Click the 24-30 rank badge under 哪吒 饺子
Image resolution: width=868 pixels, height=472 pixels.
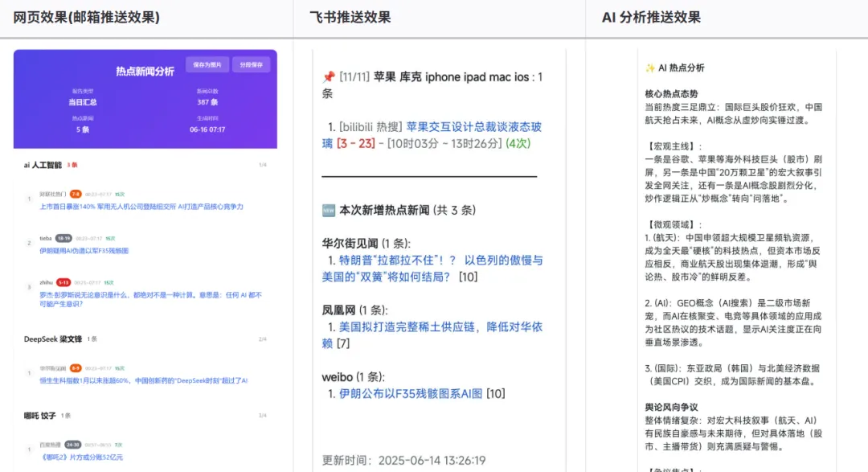tap(72, 445)
